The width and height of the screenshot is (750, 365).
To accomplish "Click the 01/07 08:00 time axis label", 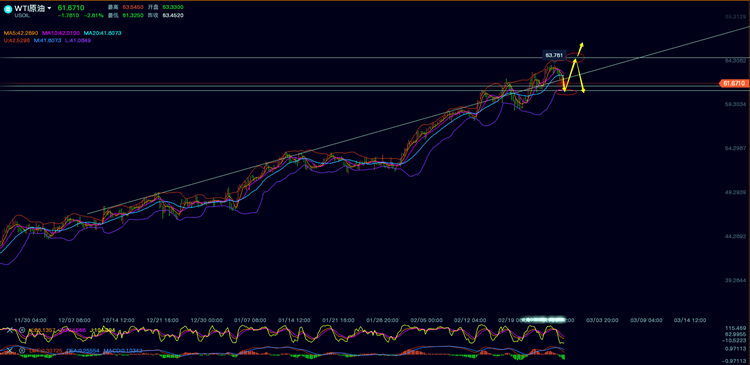I will (x=251, y=320).
